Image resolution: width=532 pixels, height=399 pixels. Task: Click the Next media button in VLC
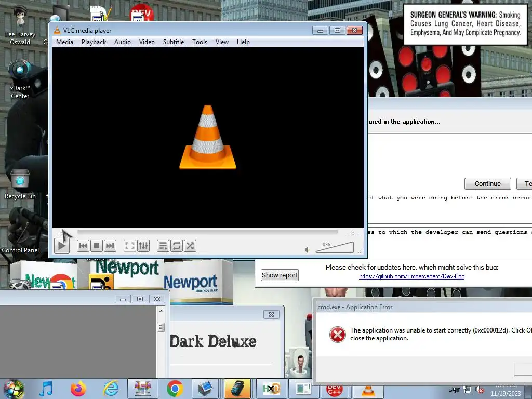[x=110, y=246]
